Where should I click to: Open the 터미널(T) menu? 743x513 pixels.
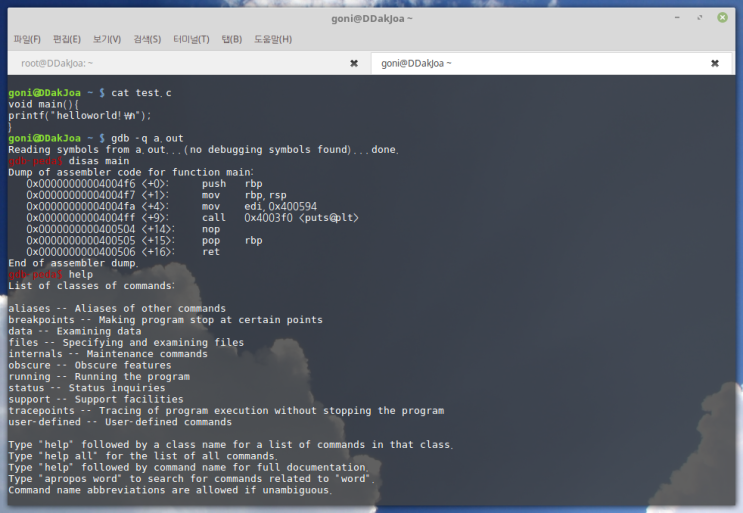click(x=191, y=39)
